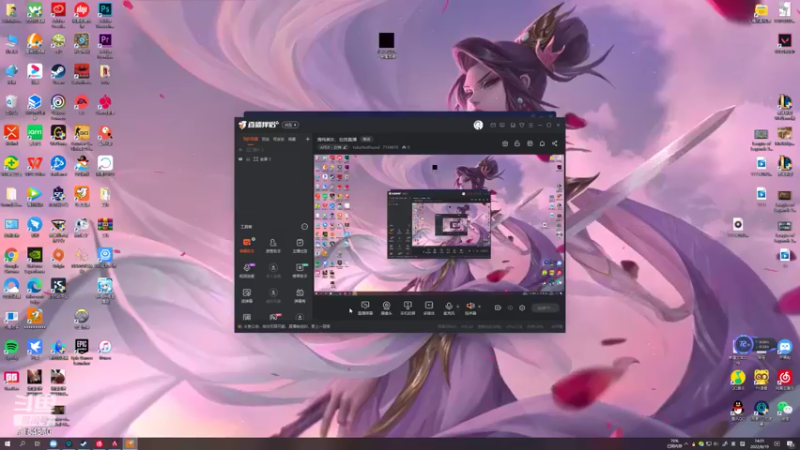Open the Google Chrome desktop shortcut

pyautogui.click(x=11, y=259)
